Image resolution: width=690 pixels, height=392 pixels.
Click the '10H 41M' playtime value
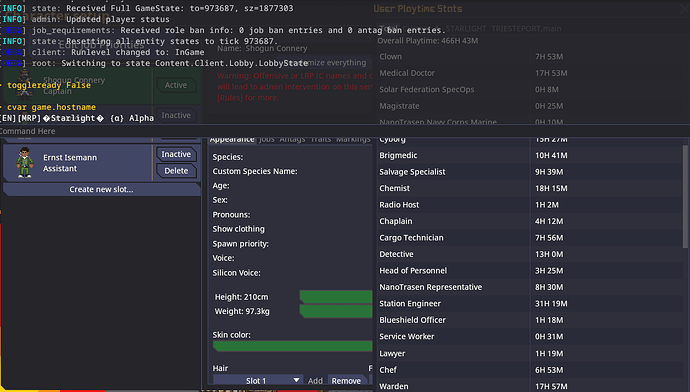[x=551, y=155]
